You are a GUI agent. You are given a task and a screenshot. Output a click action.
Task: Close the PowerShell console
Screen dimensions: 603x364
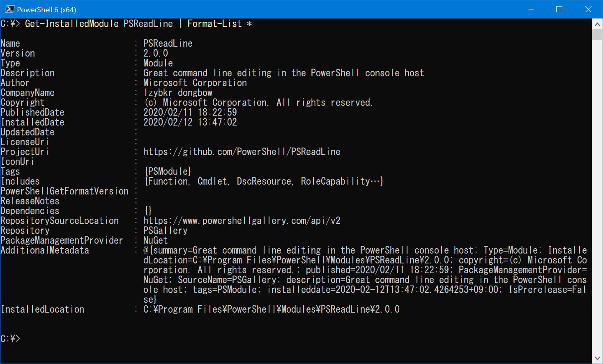(588, 9)
